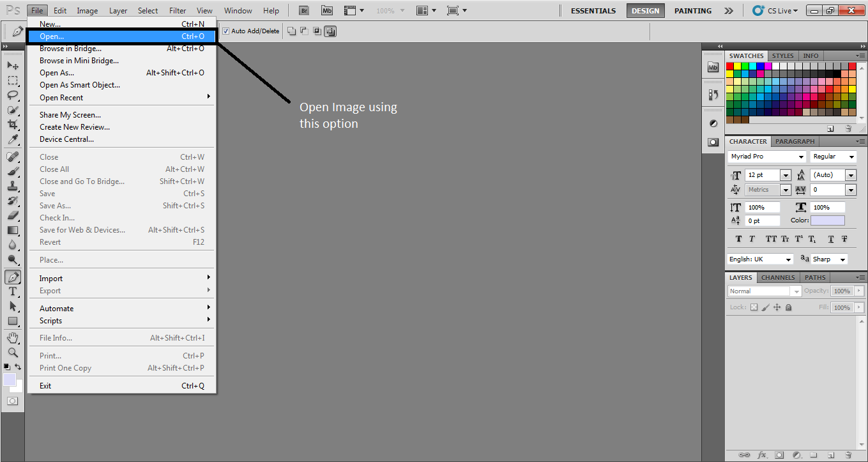Choose Exit from the File menu
Viewport: 868px width, 462px height.
pos(123,386)
